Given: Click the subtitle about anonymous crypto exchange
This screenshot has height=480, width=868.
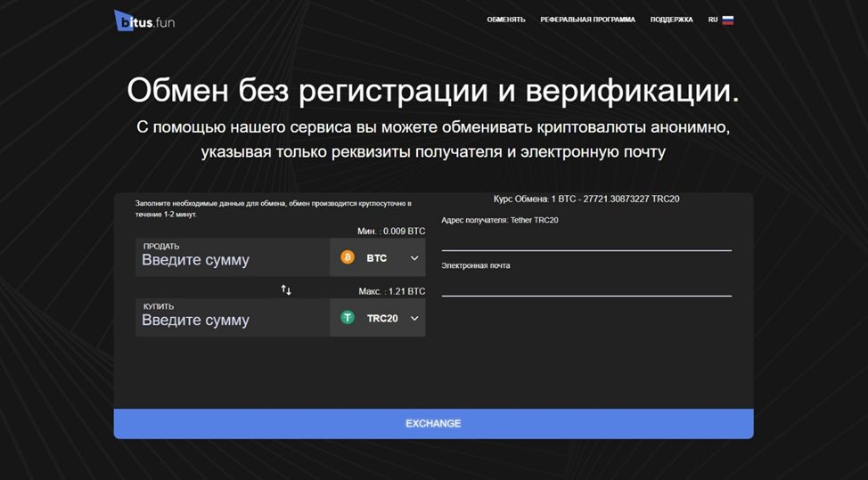Looking at the screenshot, I should pyautogui.click(x=433, y=140).
